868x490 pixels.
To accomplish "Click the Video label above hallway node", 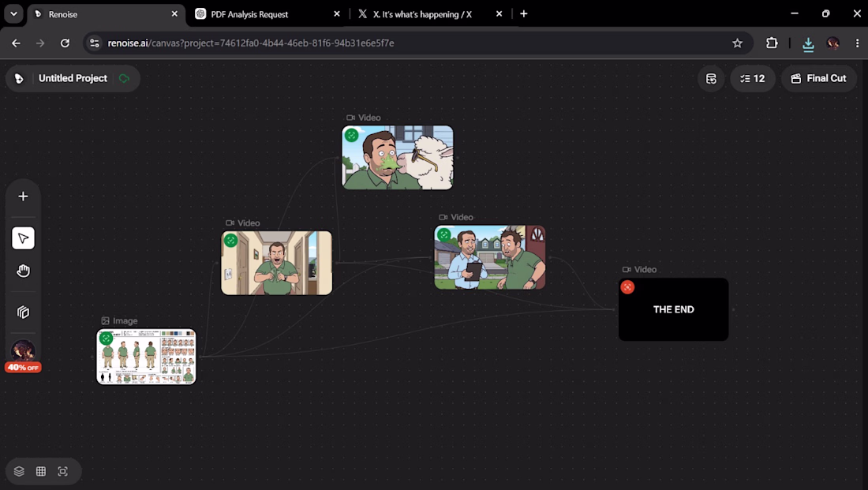I will 243,223.
